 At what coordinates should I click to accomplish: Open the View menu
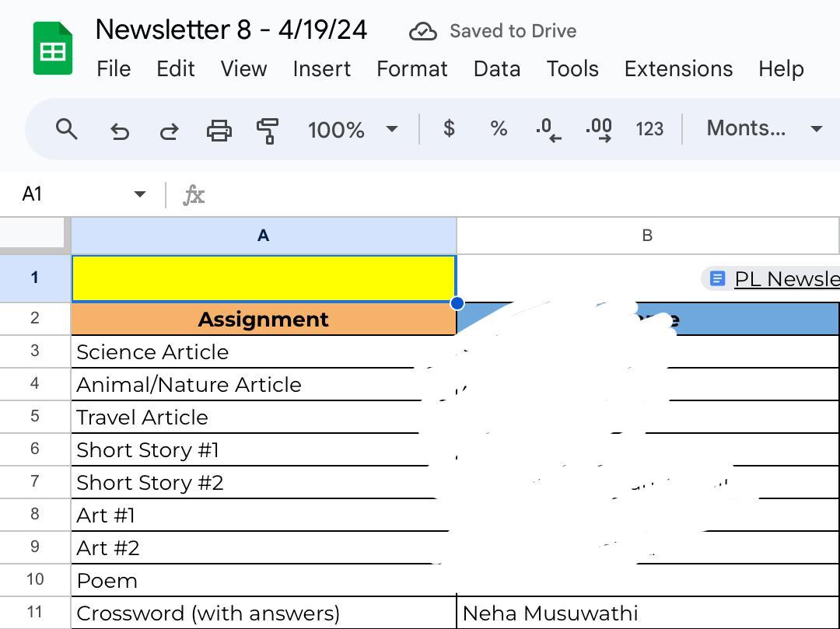[x=243, y=69]
